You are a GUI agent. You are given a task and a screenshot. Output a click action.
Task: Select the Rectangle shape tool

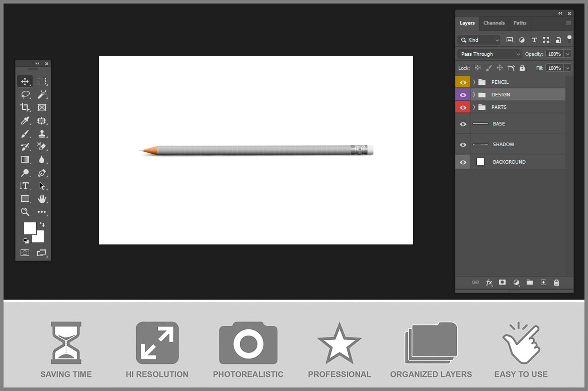point(25,199)
